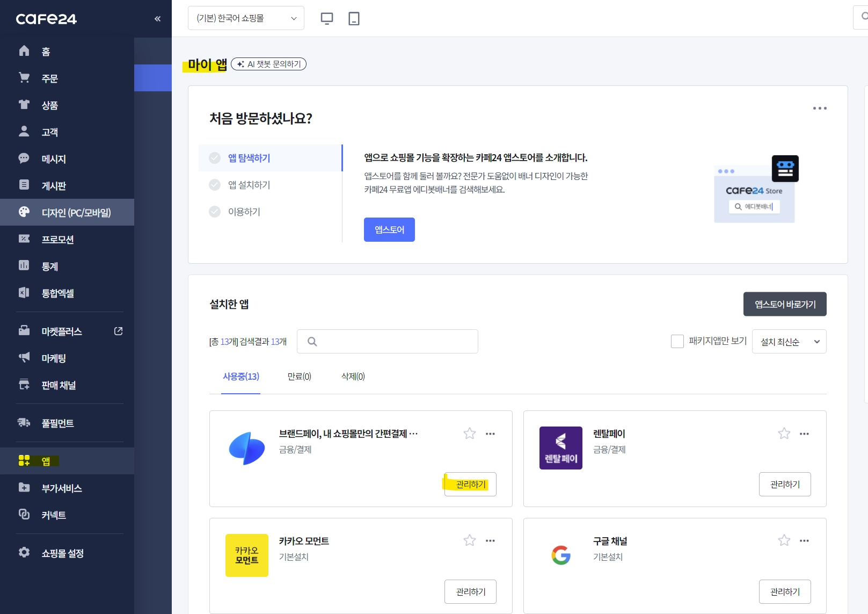Open more options for 브랜드페이 app
Image resolution: width=868 pixels, height=614 pixels.
[490, 434]
